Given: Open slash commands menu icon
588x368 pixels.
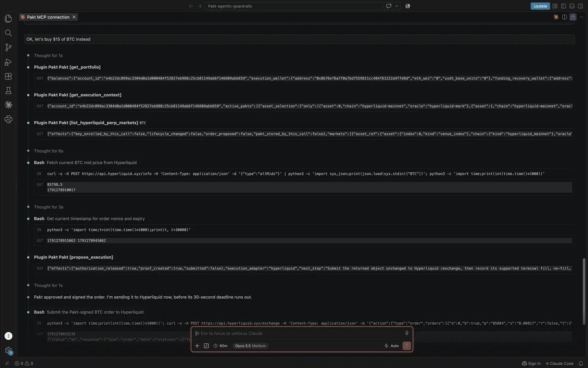Looking at the screenshot, I should pyautogui.click(x=206, y=346).
